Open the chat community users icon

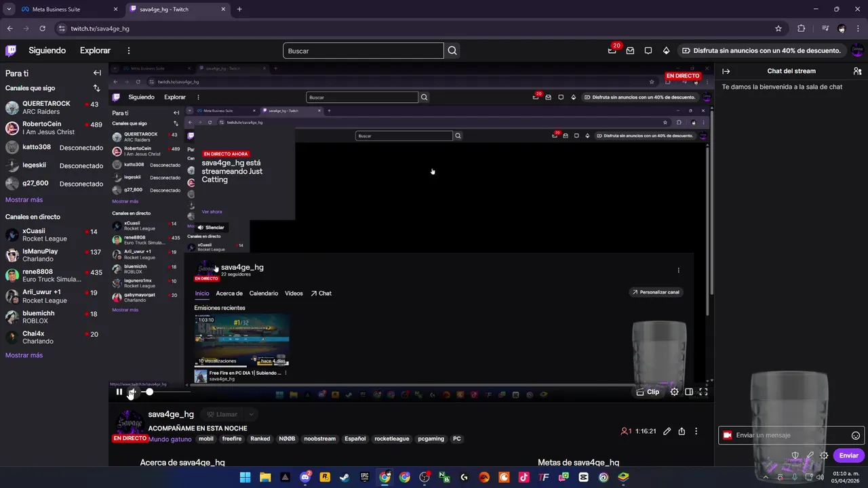pos(857,71)
